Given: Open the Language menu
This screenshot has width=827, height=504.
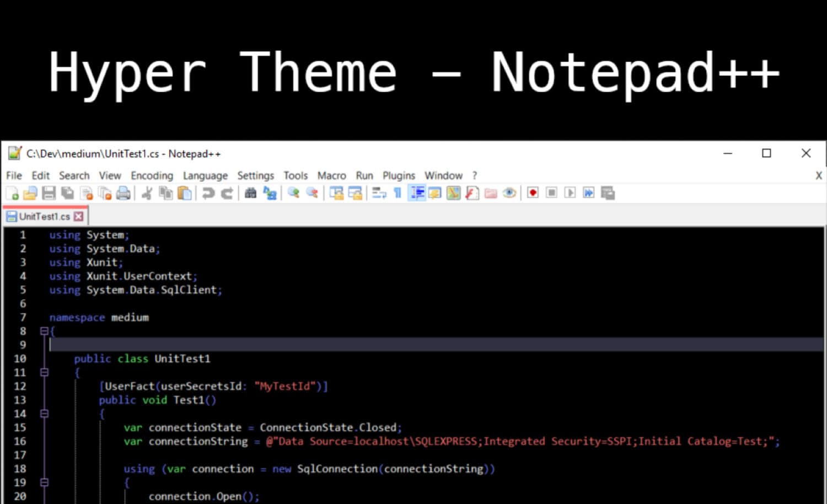Looking at the screenshot, I should (x=205, y=175).
